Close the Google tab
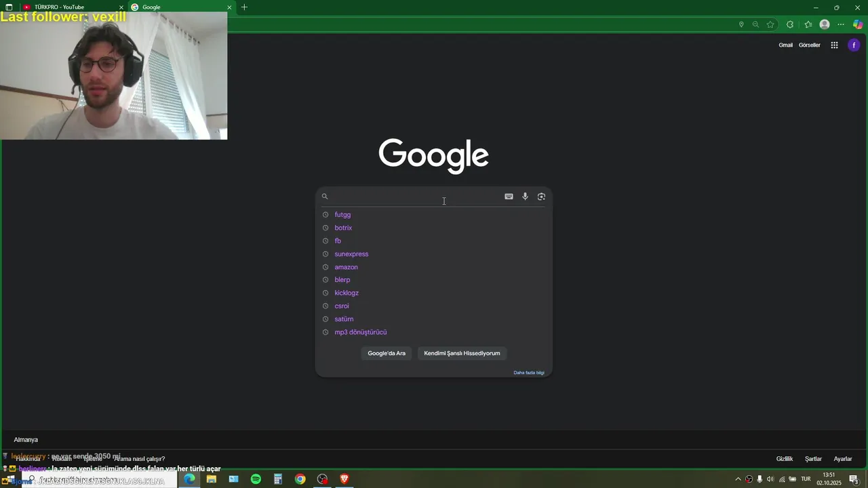The image size is (868, 488). 229,7
